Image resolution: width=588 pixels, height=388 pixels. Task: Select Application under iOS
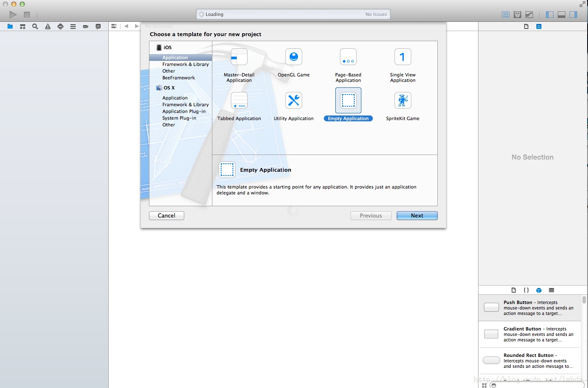(x=180, y=58)
